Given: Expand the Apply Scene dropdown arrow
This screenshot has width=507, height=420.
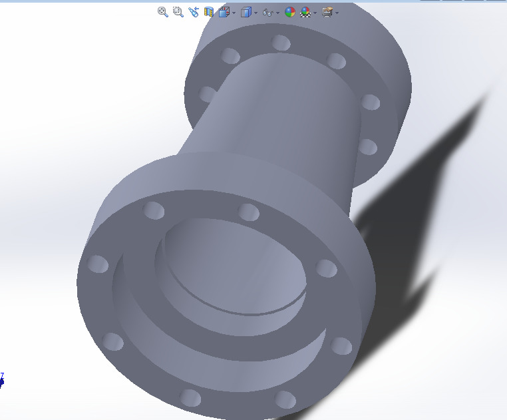Looking at the screenshot, I should point(315,13).
